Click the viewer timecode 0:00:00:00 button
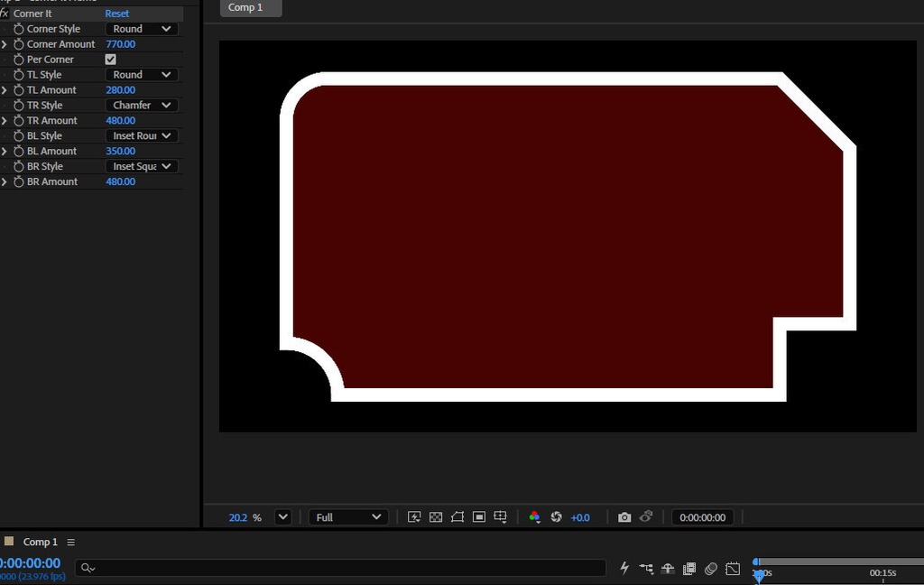924x585 pixels. pyautogui.click(x=702, y=517)
